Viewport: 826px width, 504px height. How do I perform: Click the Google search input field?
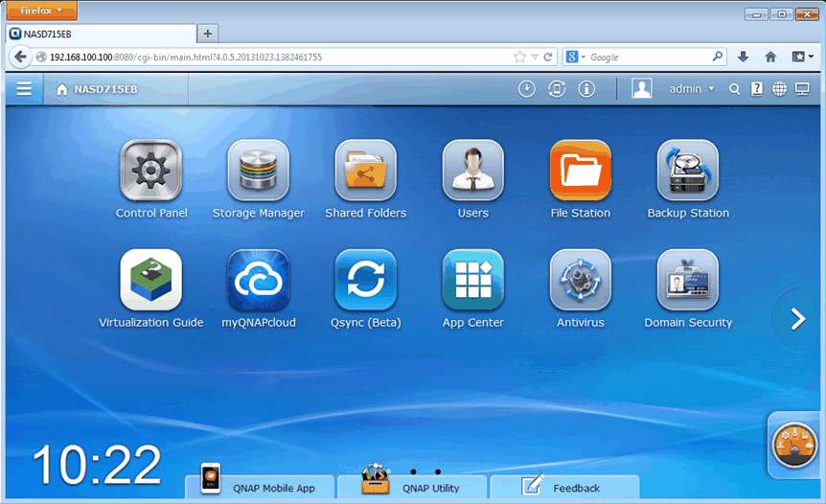648,57
